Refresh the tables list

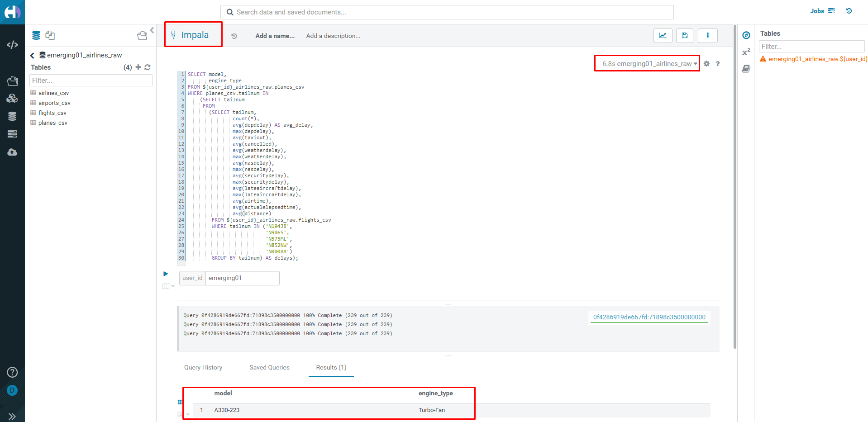point(148,67)
